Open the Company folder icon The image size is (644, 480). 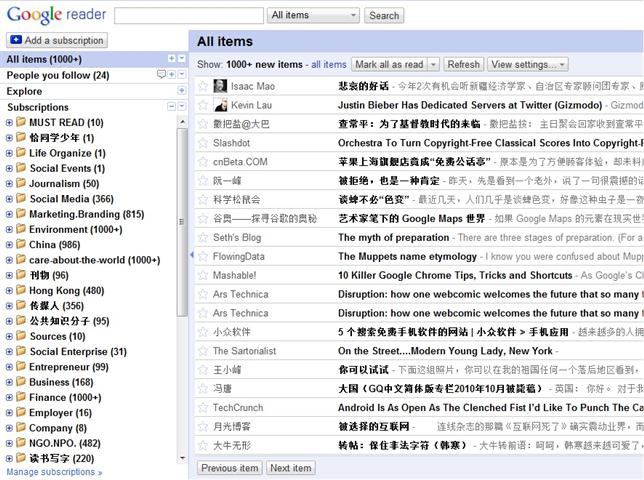(x=21, y=427)
